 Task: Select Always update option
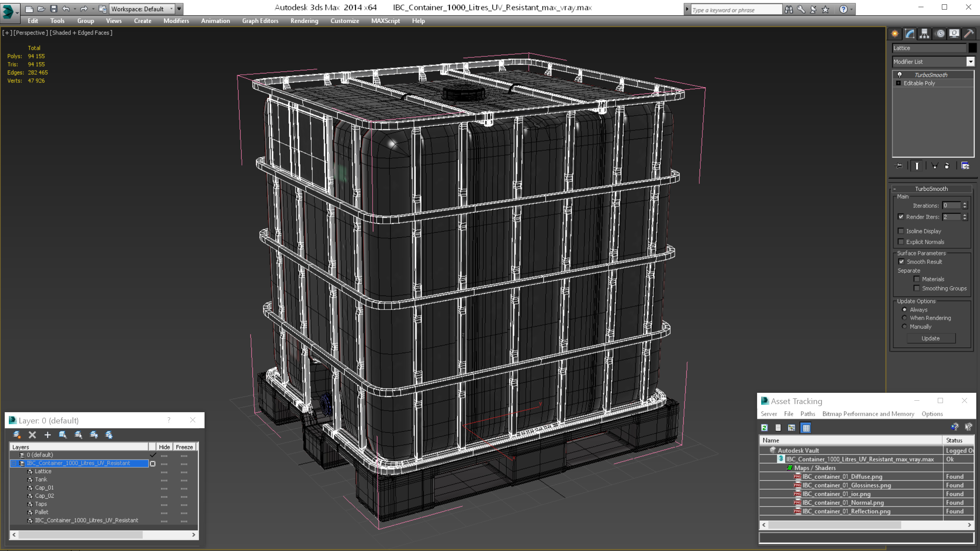(905, 310)
